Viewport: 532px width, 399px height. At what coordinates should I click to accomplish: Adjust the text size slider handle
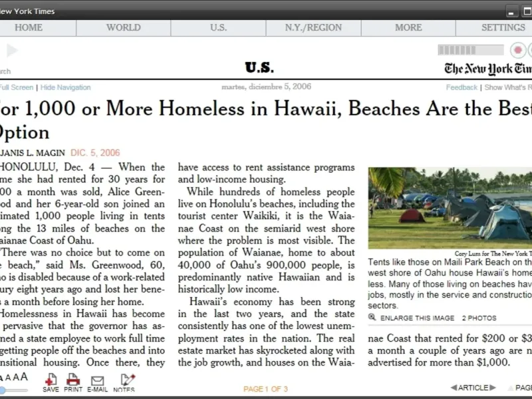pos(2,390)
